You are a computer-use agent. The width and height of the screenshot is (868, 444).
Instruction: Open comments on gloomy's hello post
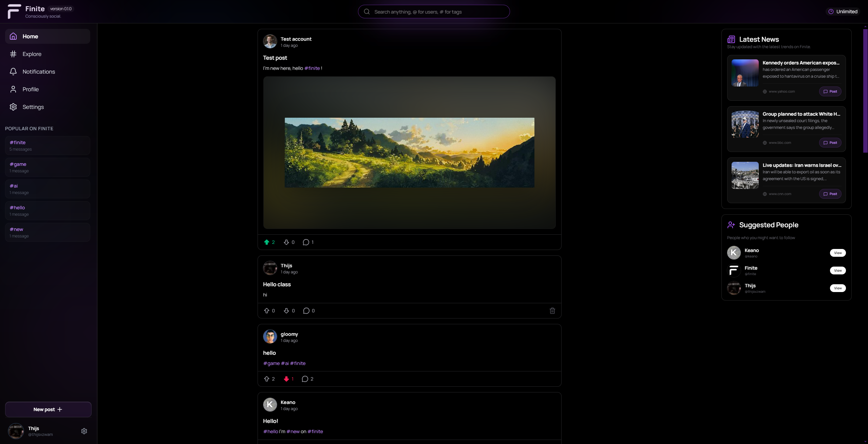pyautogui.click(x=307, y=379)
